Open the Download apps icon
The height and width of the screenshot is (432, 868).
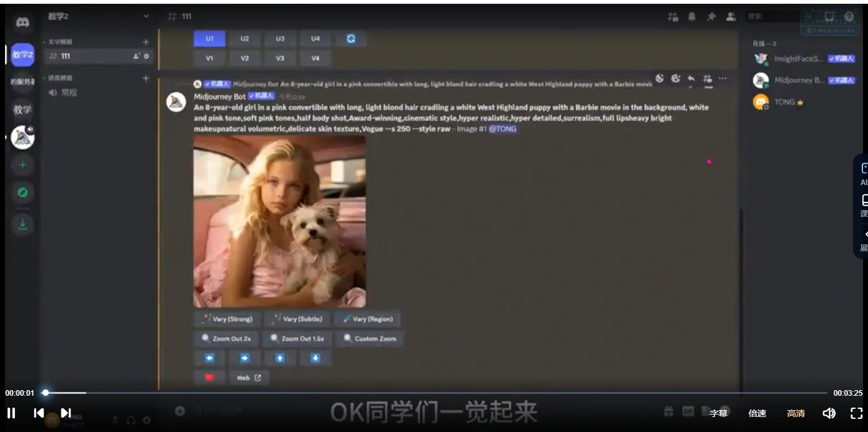[x=22, y=224]
